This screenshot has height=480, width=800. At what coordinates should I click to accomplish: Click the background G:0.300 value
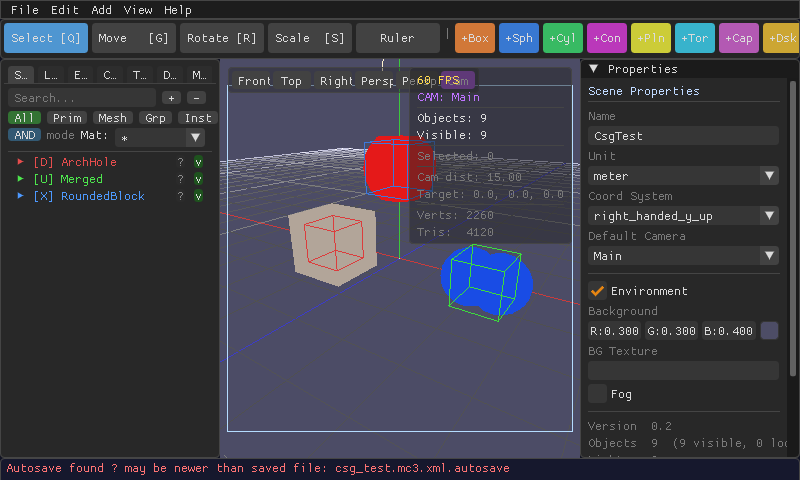tap(671, 331)
